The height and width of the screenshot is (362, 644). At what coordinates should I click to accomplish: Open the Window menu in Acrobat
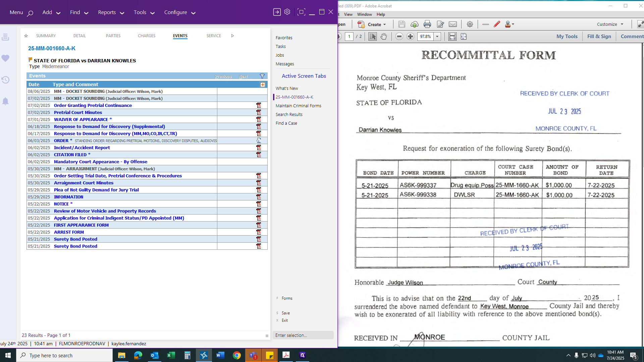pos(364,14)
